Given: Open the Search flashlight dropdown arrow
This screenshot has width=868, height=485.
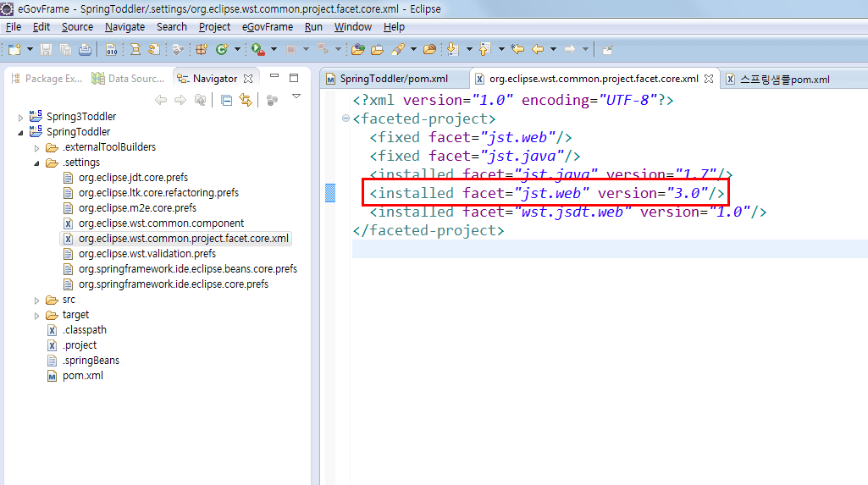Looking at the screenshot, I should tap(413, 49).
